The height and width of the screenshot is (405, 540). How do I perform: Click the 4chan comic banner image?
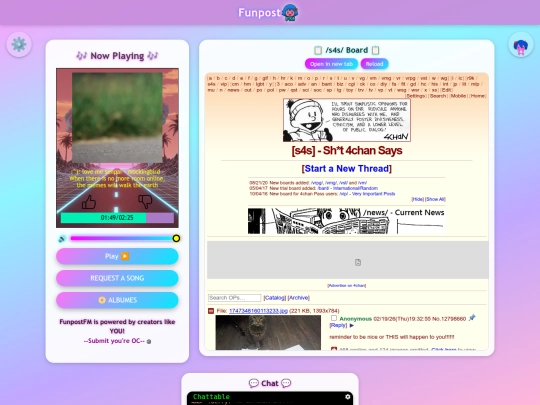pyautogui.click(x=346, y=120)
